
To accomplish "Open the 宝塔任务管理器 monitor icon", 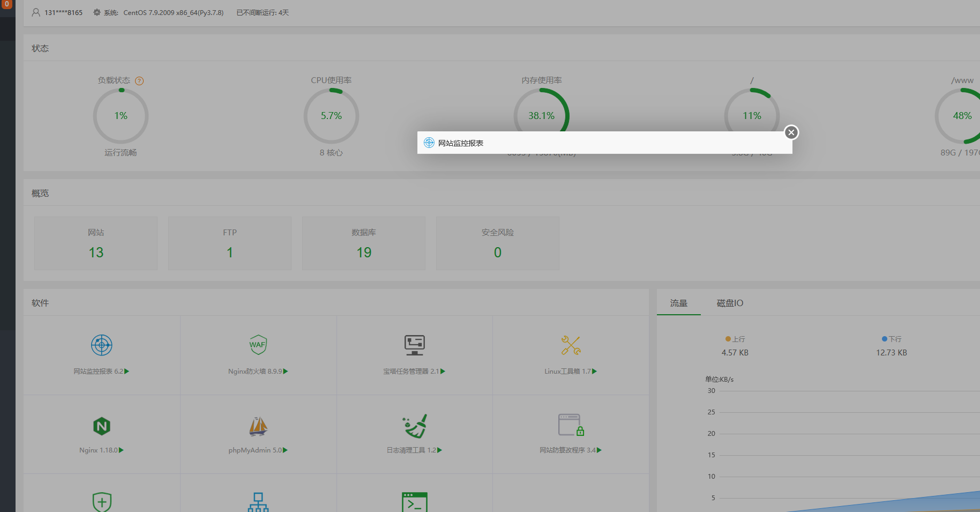I will [x=414, y=345].
